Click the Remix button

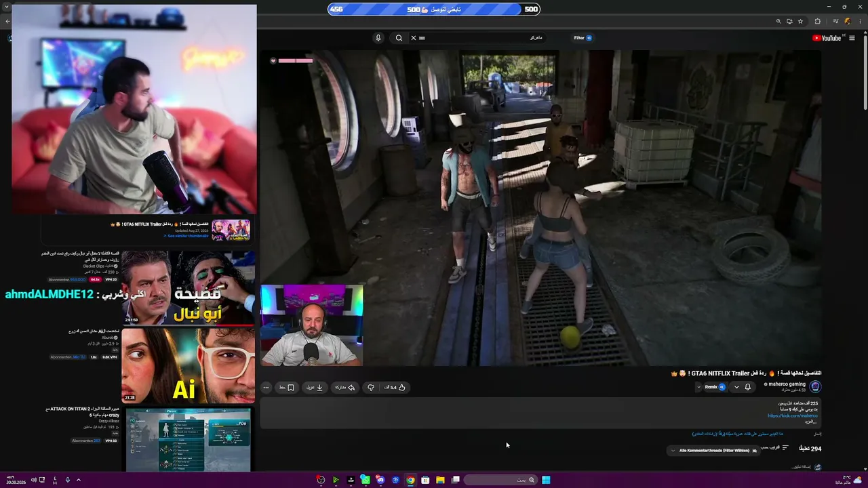(715, 387)
